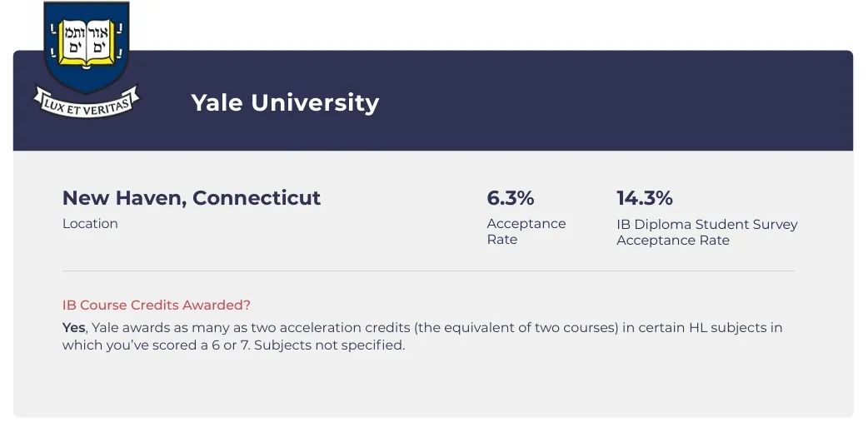Click the IB Diploma Student Survey Acceptance Rate label
This screenshot has width=868, height=427.
tap(707, 232)
